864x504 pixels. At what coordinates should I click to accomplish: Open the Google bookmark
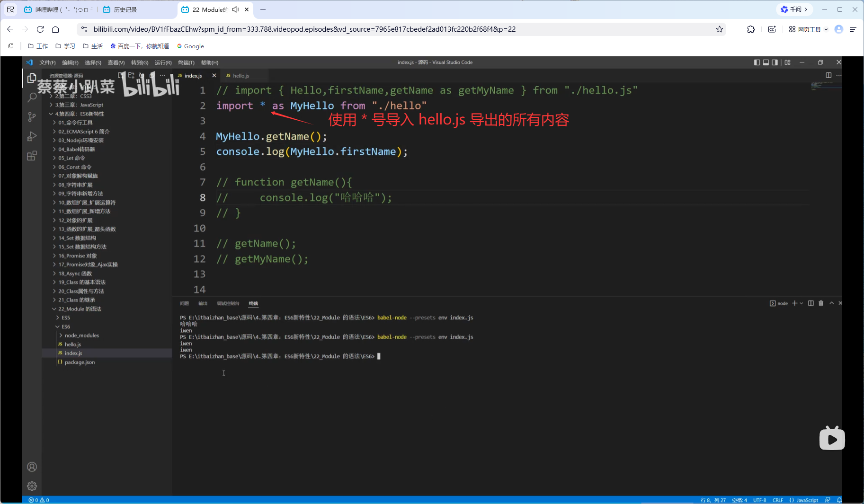point(190,46)
